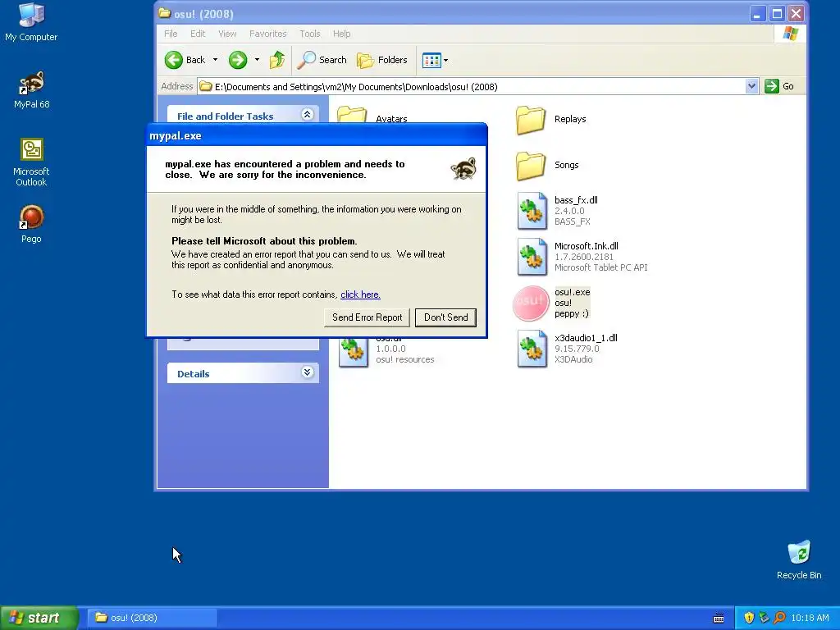Click the security shield tray icon
This screenshot has height=630, width=840.
(749, 618)
